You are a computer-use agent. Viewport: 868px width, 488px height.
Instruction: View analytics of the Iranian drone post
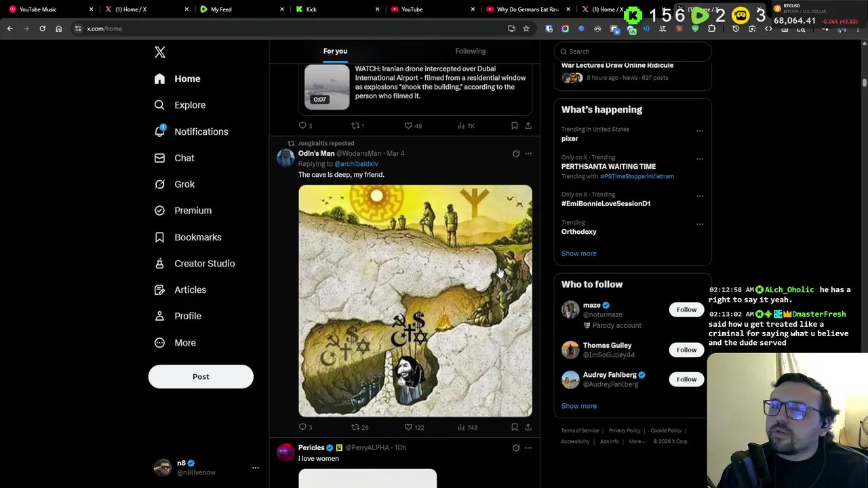tap(466, 125)
